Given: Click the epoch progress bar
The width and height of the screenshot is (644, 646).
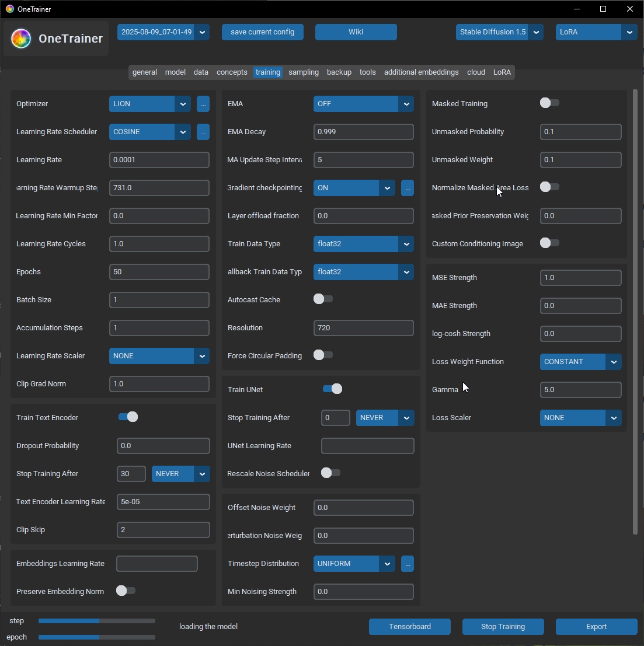Looking at the screenshot, I should click(x=97, y=637).
